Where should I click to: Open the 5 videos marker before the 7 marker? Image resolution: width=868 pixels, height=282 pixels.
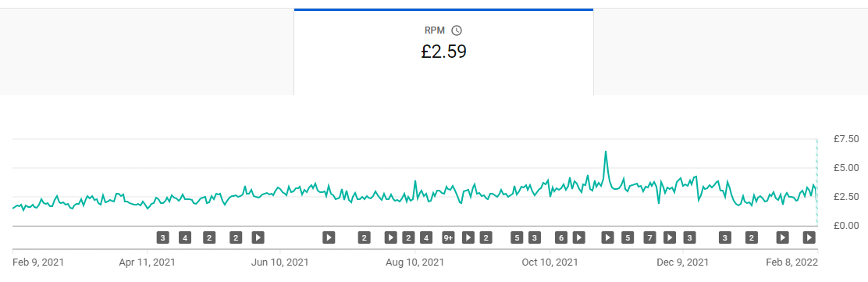(x=628, y=237)
